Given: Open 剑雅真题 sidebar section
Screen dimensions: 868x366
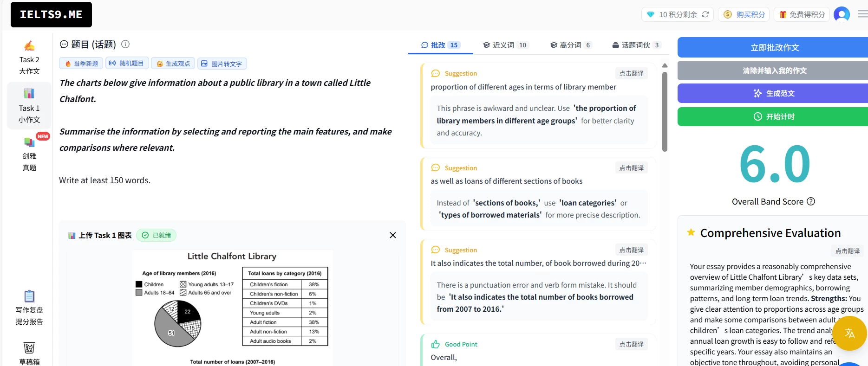Looking at the screenshot, I should [29, 142].
